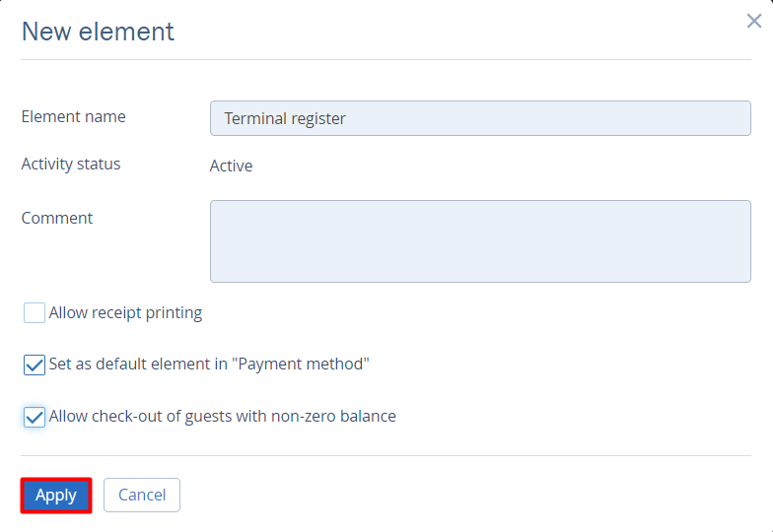Screen dimensions: 773x532
Task: Enable Allow receipt printing checkbox
Action: pos(35,313)
